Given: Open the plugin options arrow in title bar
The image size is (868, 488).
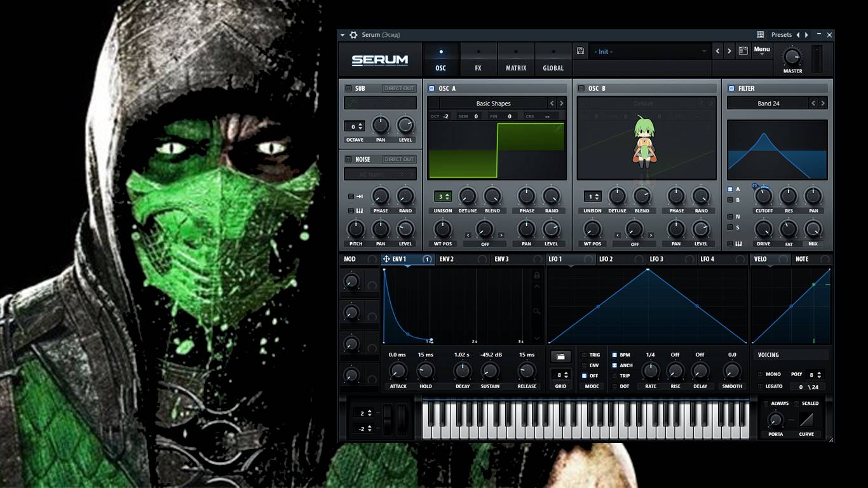Looking at the screenshot, I should tap(342, 35).
